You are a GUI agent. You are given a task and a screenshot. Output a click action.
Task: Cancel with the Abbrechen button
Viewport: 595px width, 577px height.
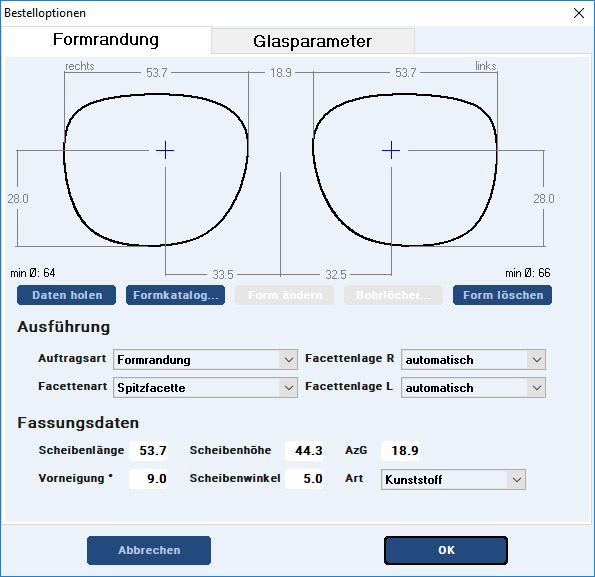(149, 550)
